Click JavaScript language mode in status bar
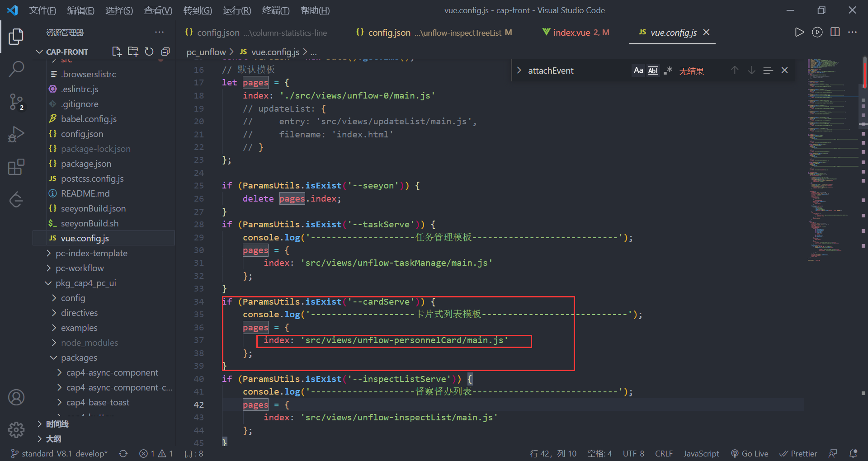 [x=701, y=453]
